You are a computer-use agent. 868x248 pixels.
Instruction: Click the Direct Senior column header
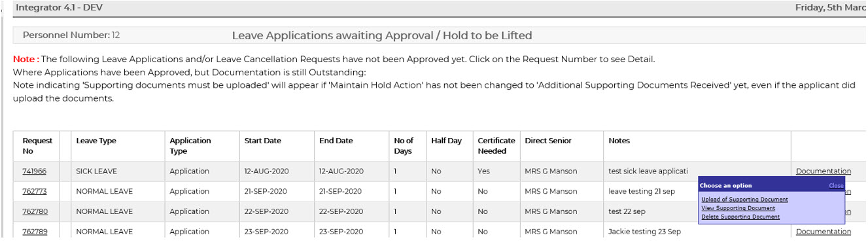click(548, 141)
